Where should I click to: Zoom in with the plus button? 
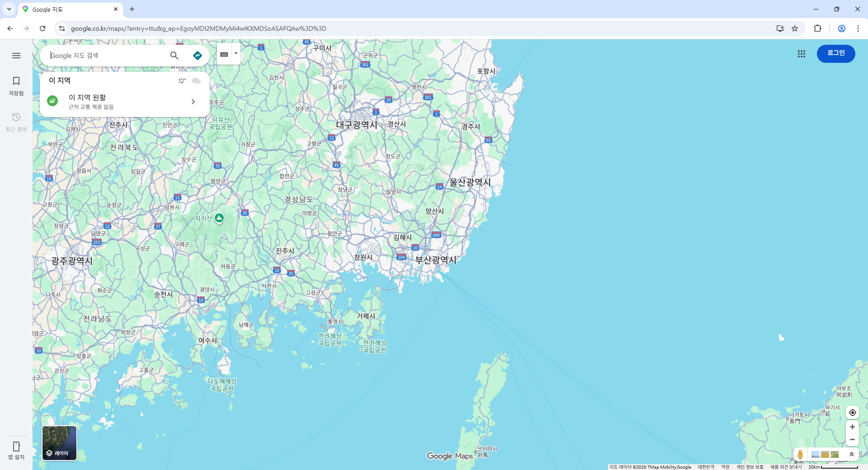pos(853,427)
